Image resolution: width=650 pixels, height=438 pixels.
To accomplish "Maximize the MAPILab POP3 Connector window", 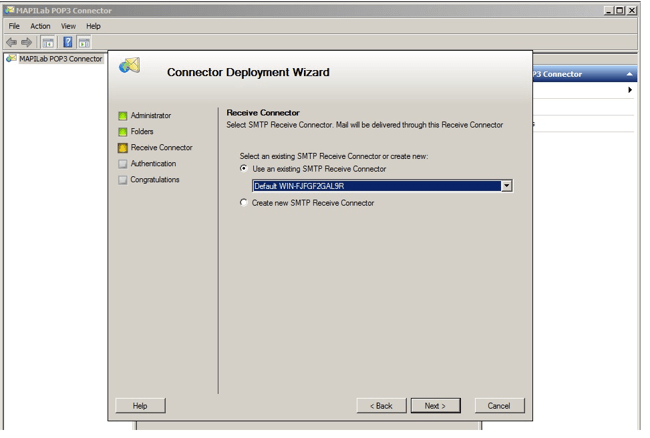I will tap(620, 10).
